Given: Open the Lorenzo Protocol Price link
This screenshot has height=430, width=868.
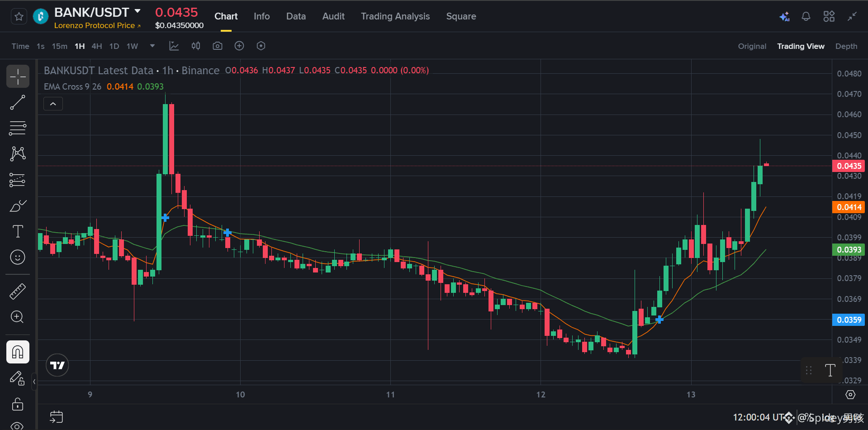Looking at the screenshot, I should pyautogui.click(x=97, y=25).
